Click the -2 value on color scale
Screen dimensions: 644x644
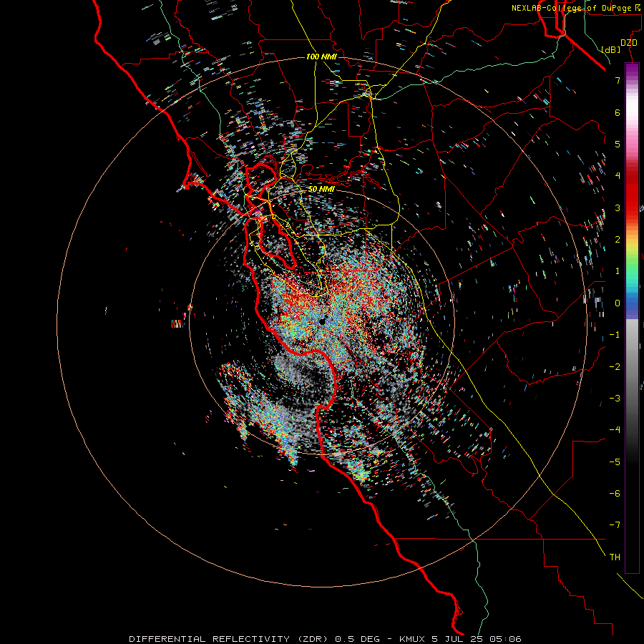(615, 367)
